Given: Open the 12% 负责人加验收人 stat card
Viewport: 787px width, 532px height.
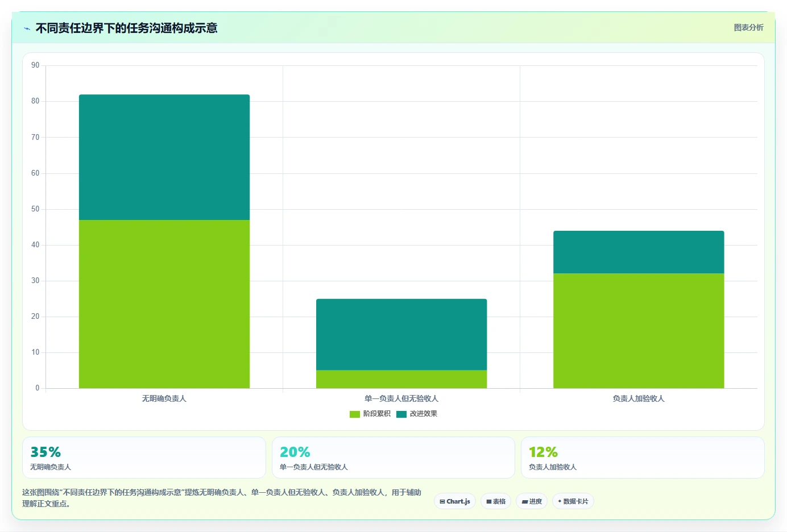Looking at the screenshot, I should tap(643, 458).
